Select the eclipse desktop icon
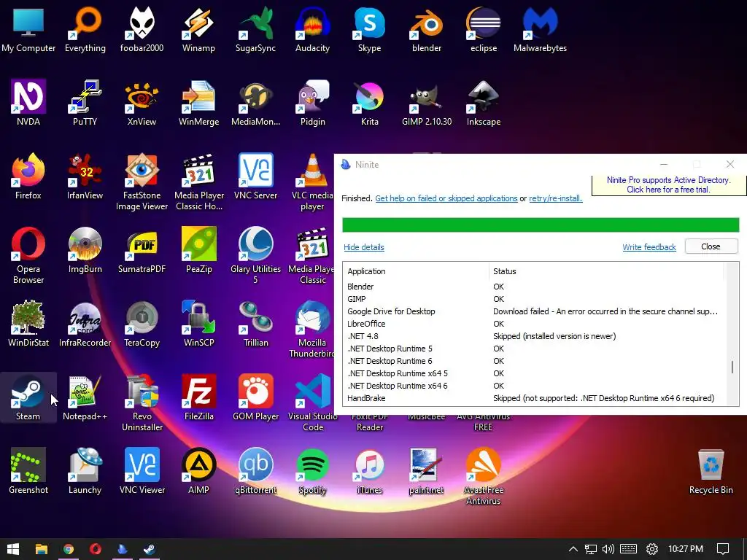Screen dimensions: 747x560 [484, 29]
